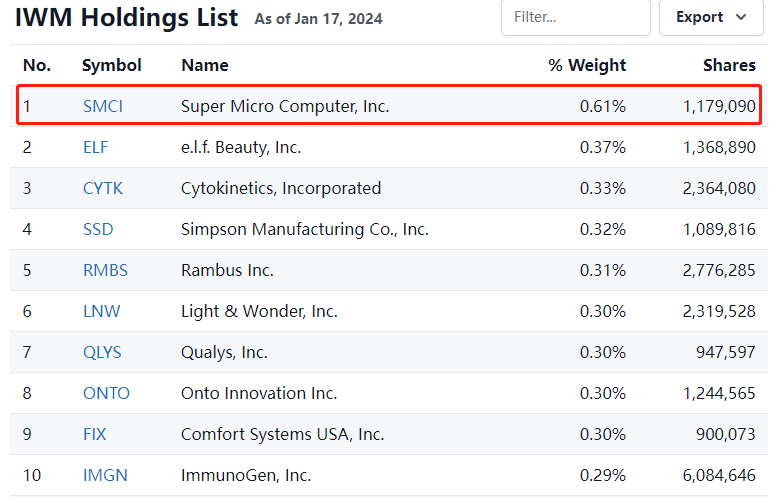Open the LNW symbol link
The image size is (769, 497).
(101, 311)
